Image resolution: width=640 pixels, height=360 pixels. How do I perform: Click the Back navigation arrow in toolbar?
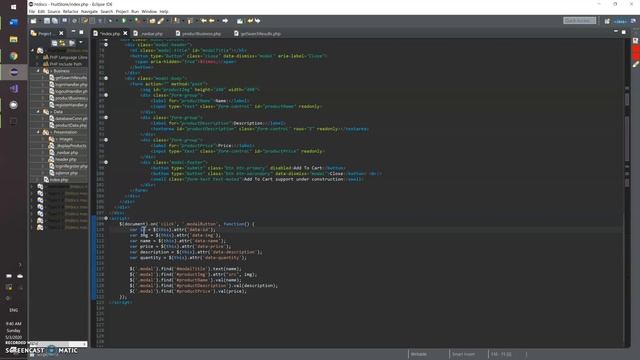point(212,21)
